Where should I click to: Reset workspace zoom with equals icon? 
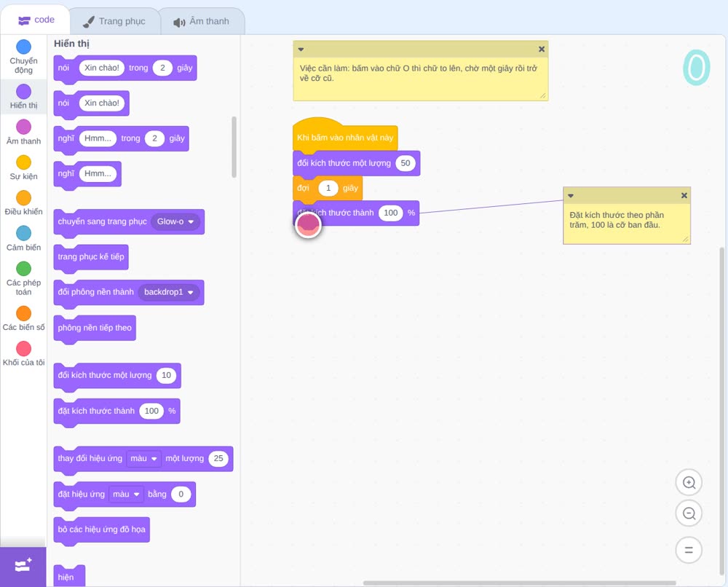689,550
